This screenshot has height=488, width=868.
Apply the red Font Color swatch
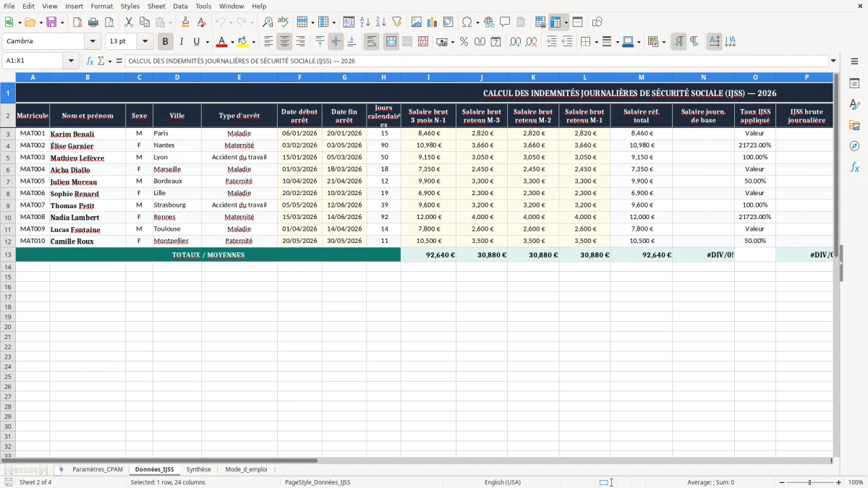pyautogui.click(x=221, y=42)
